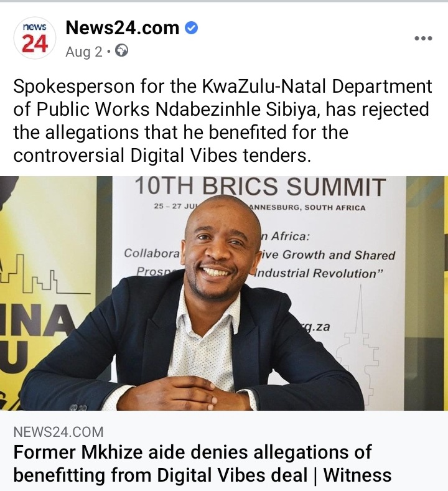Click the Digital Vibes tenders caption line
The height and width of the screenshot is (491, 448).
[162, 156]
